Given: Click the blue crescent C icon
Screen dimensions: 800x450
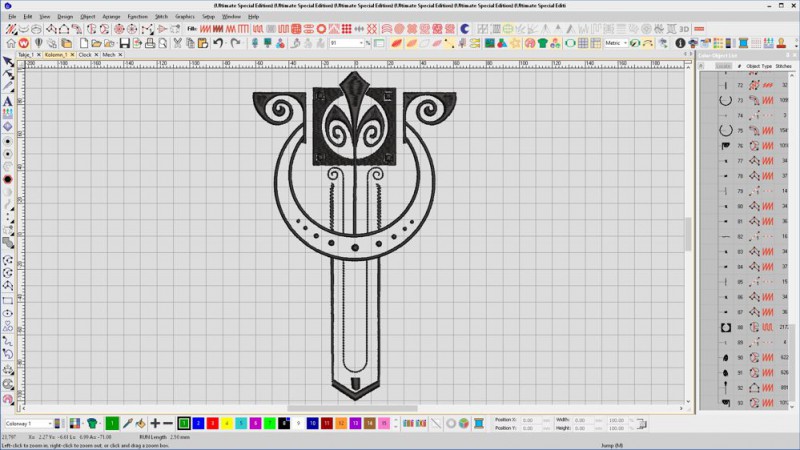Looking at the screenshot, I should point(464,29).
